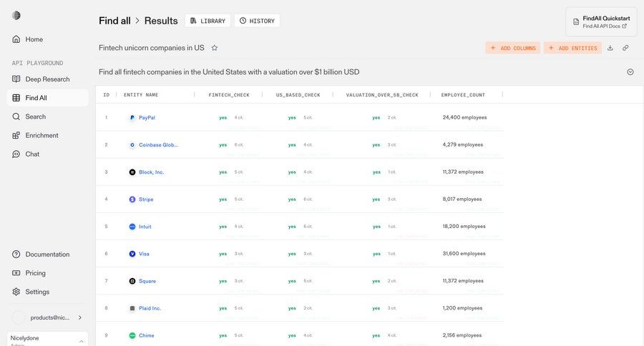Navigate back to Find all breadcrumb
Screen dimensions: 644x346
point(114,21)
